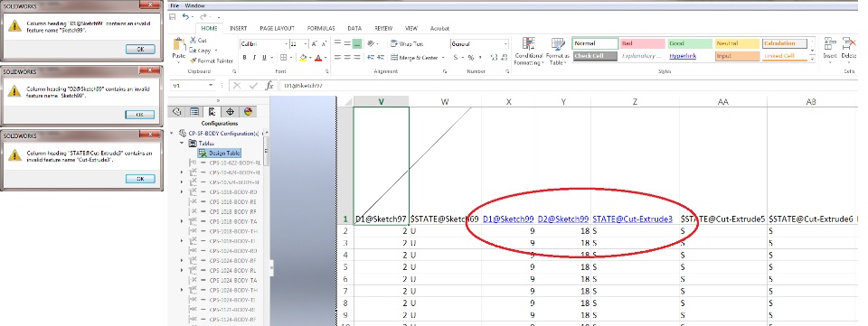Apply the Bad cell style
This screenshot has height=326, width=868.
click(643, 43)
